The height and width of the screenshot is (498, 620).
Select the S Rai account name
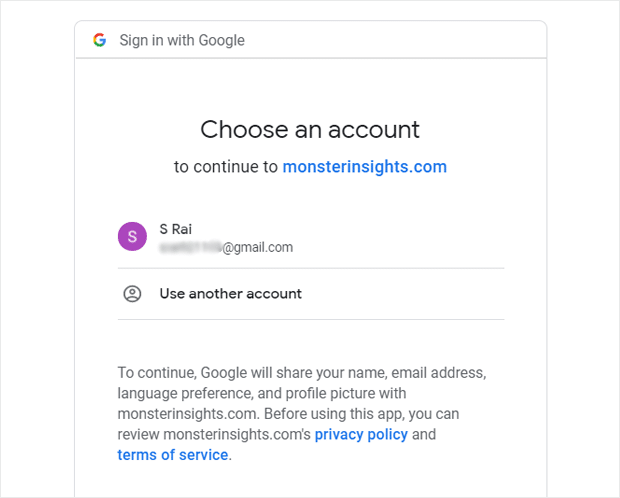point(176,228)
